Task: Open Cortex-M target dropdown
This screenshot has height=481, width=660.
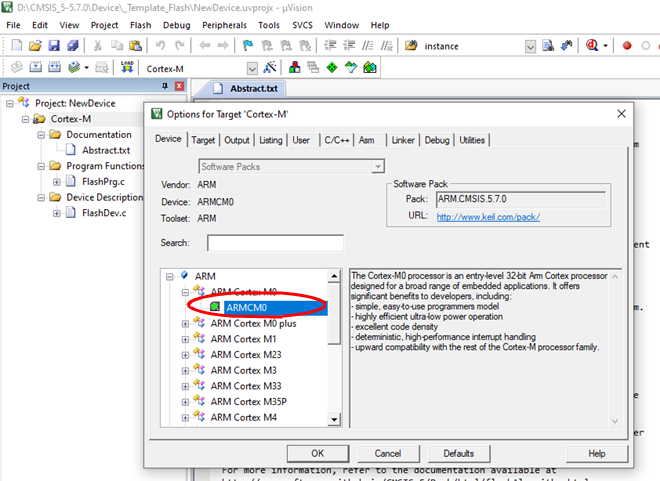Action: coord(252,69)
